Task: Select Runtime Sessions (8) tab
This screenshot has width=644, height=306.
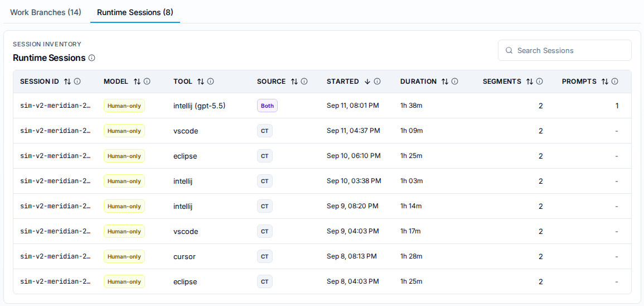Action: click(135, 12)
